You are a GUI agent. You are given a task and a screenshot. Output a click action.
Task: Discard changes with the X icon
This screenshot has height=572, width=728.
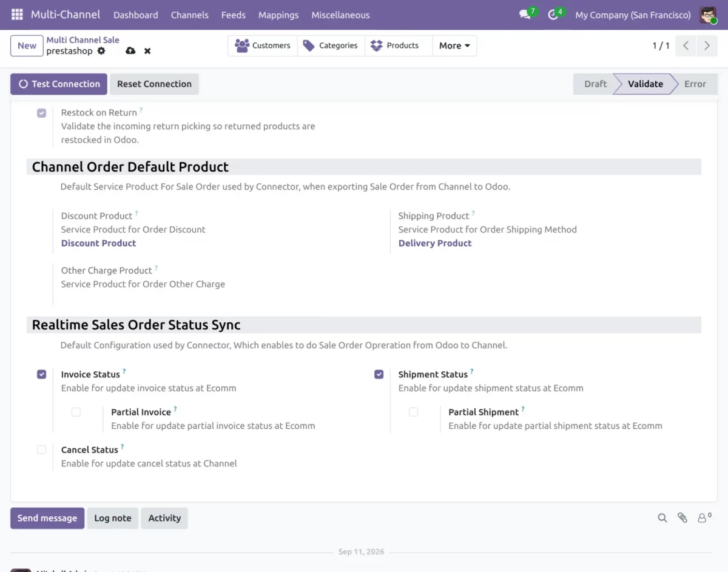[147, 51]
